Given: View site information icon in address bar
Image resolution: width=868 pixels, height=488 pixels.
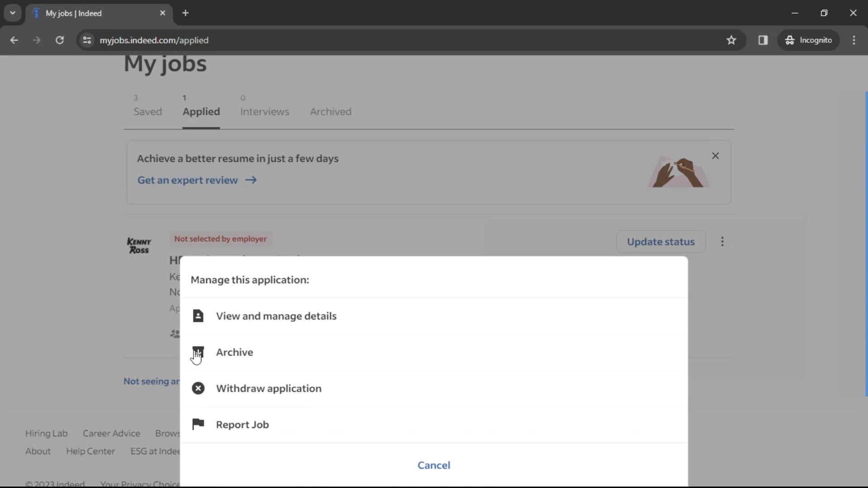Looking at the screenshot, I should (x=87, y=40).
